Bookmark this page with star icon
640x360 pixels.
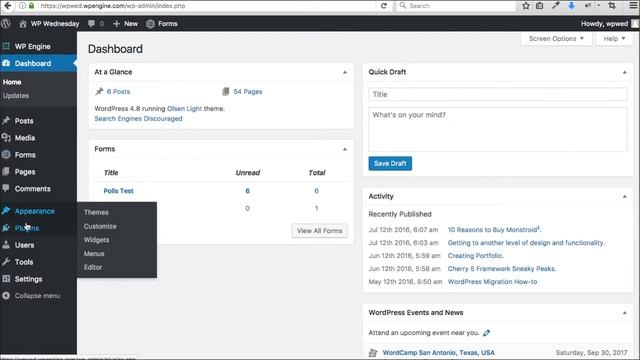pyautogui.click(x=526, y=6)
